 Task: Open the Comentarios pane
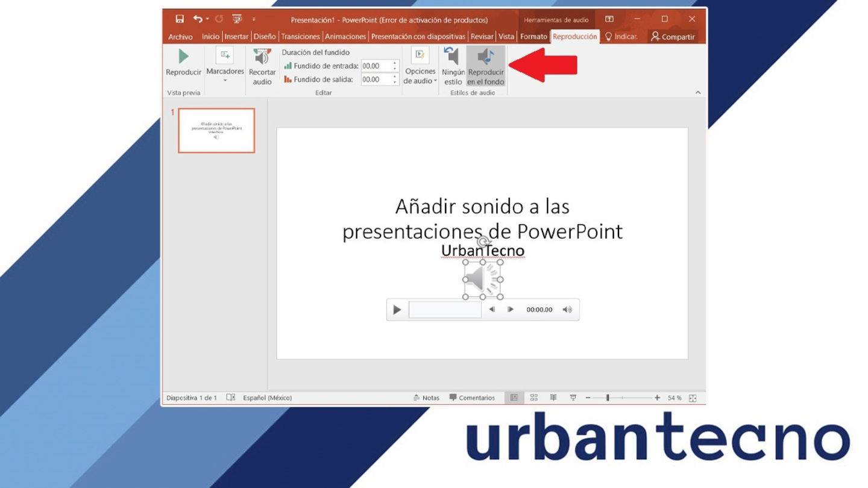pyautogui.click(x=472, y=398)
